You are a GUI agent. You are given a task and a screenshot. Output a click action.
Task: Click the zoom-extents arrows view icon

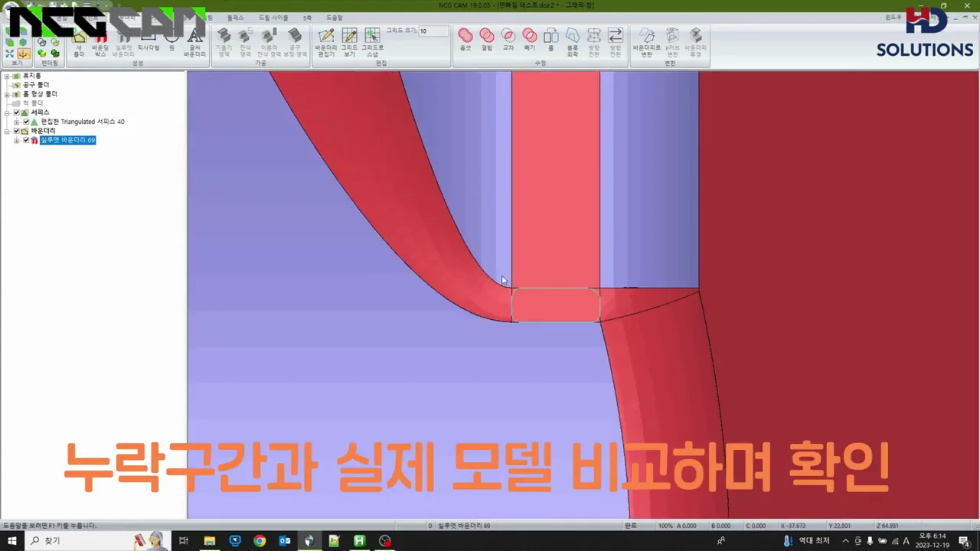click(x=9, y=54)
